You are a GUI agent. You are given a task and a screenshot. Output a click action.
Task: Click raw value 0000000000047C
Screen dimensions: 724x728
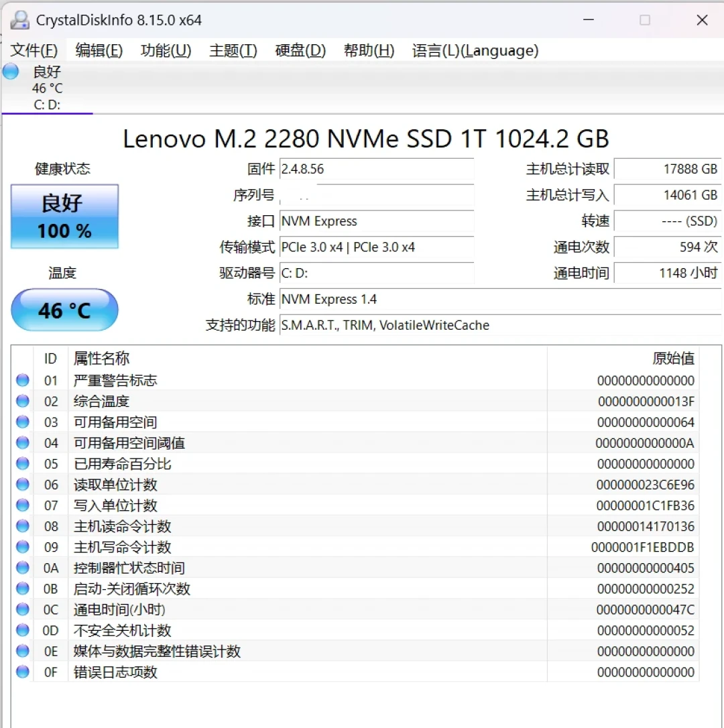tap(646, 609)
